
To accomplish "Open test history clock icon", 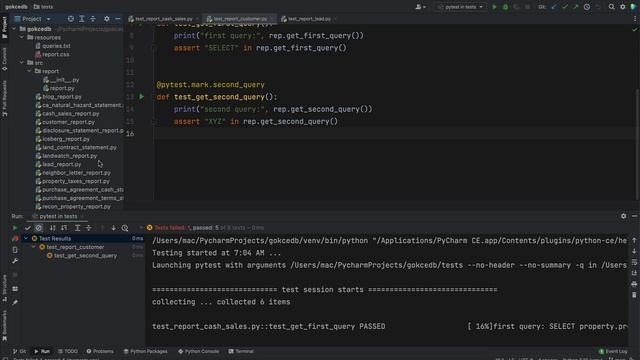I will 125,228.
